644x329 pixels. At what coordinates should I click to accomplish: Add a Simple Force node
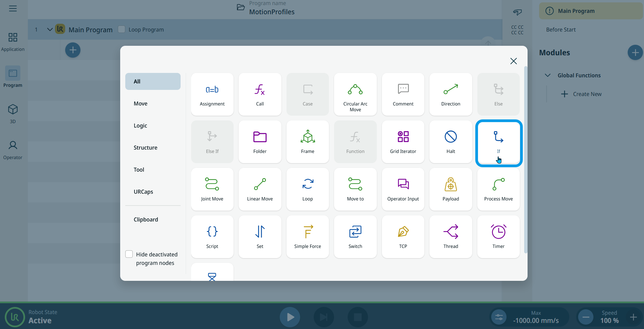pyautogui.click(x=307, y=237)
